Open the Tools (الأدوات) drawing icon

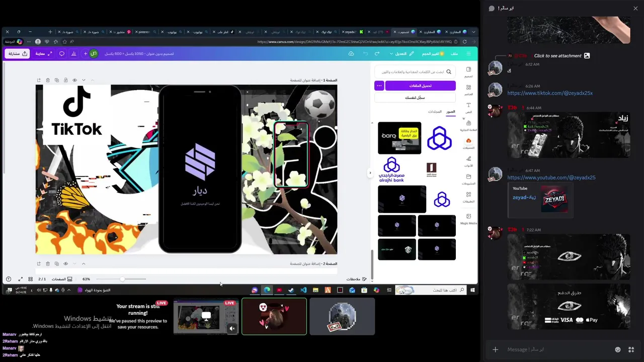coord(468,159)
